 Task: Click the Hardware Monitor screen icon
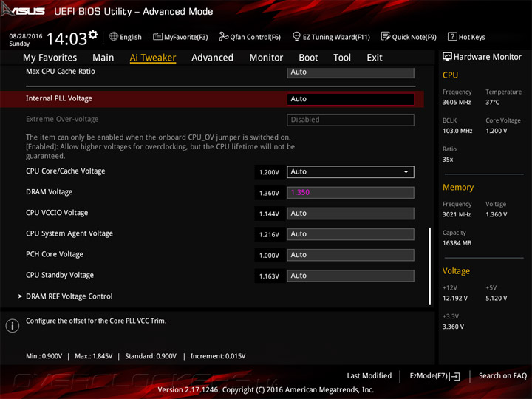click(x=447, y=57)
